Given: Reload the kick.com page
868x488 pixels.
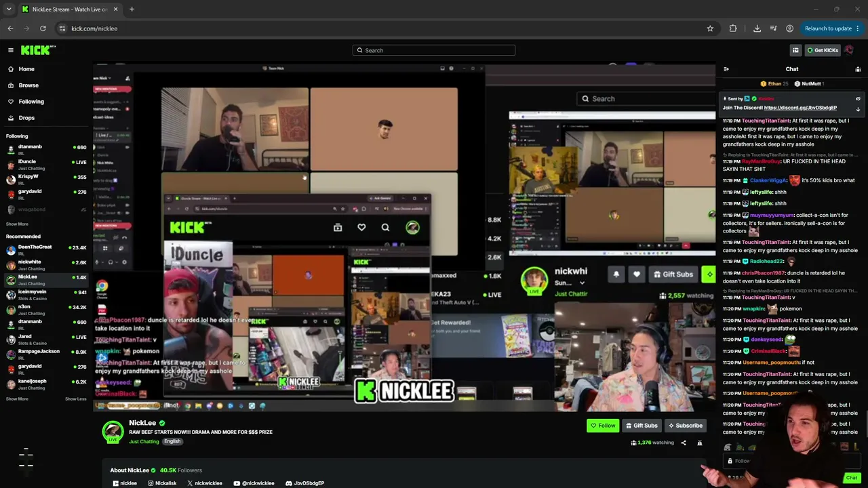Looking at the screenshot, I should pos(43,28).
